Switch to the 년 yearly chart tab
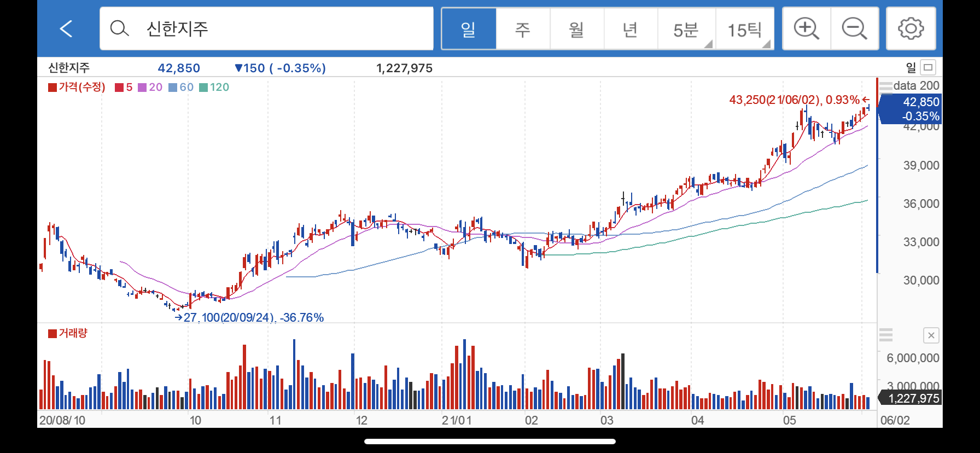The width and height of the screenshot is (980, 453). [631, 28]
